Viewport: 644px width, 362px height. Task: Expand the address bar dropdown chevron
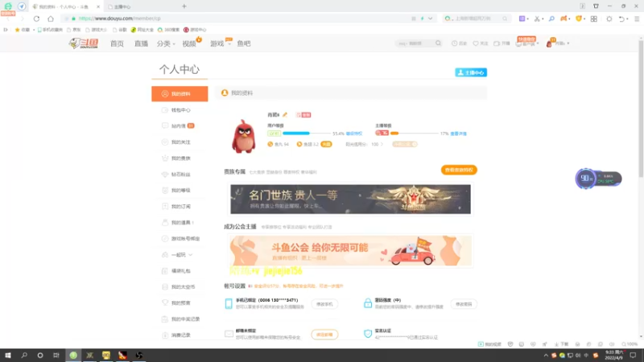point(430,19)
